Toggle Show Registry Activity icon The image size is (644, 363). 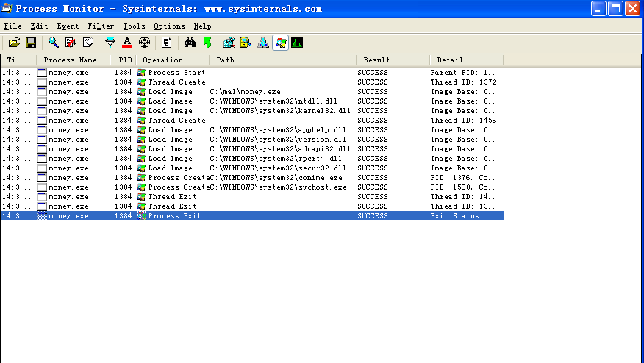[x=229, y=43]
